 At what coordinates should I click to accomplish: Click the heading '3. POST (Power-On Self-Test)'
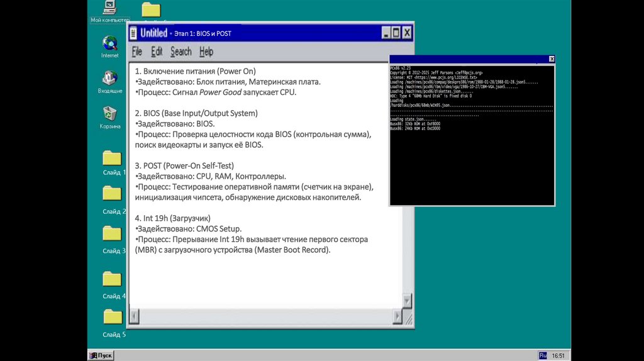point(184,165)
